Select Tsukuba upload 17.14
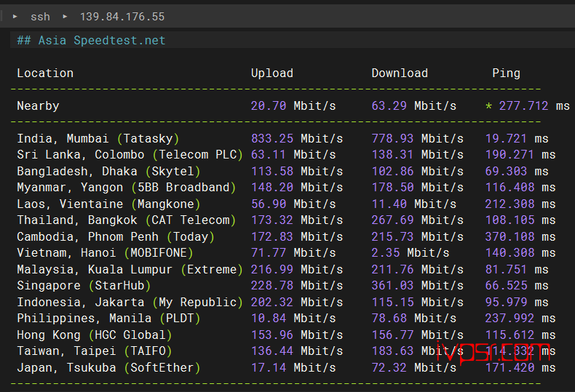 point(269,367)
